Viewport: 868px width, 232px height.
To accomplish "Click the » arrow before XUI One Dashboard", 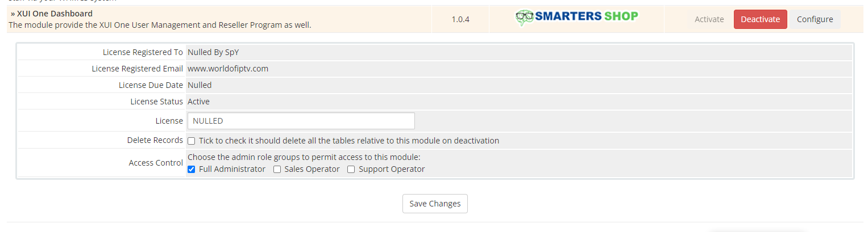I will point(13,14).
